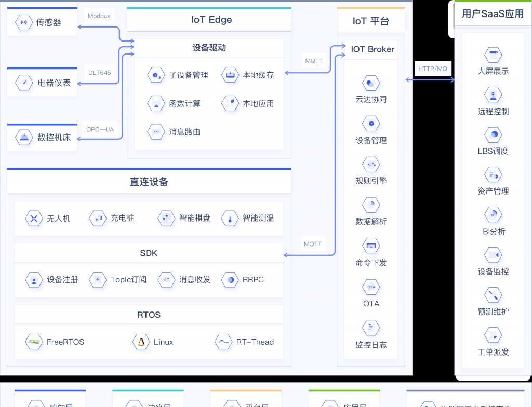Click the 工单派发 text label
The height and width of the screenshot is (407, 532).
coord(494,352)
